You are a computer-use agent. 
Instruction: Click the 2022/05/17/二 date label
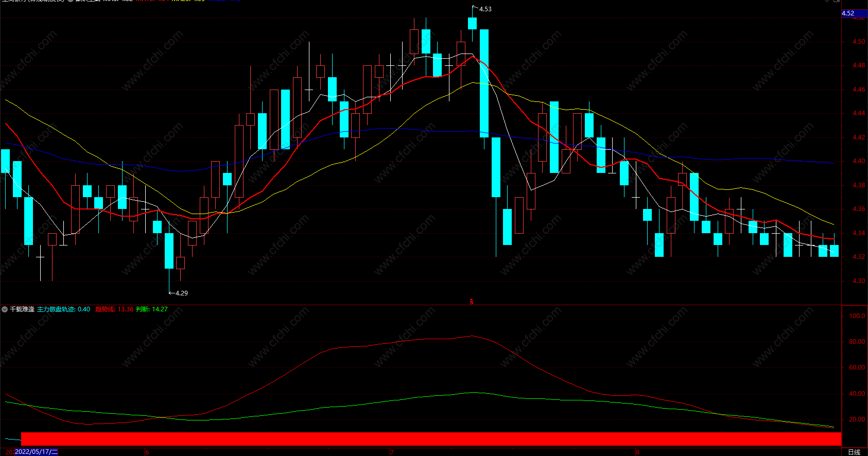click(36, 452)
